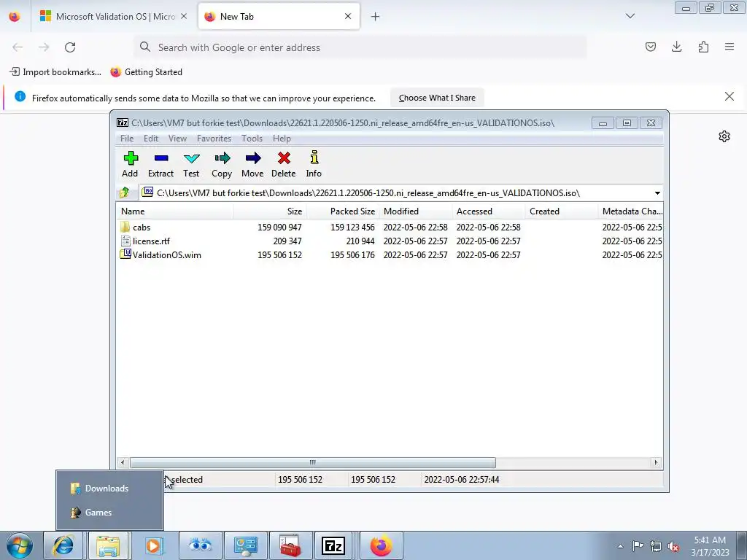Sort by the Name column header

click(174, 211)
